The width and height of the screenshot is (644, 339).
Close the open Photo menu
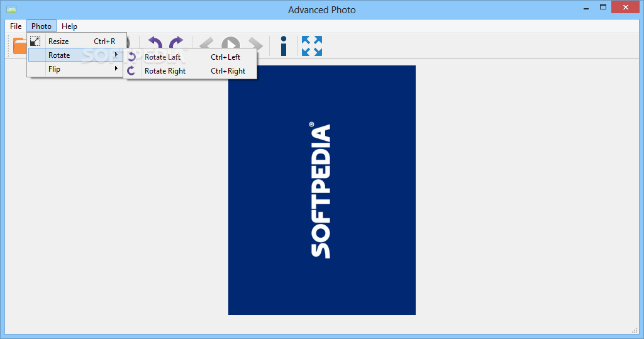(x=42, y=26)
